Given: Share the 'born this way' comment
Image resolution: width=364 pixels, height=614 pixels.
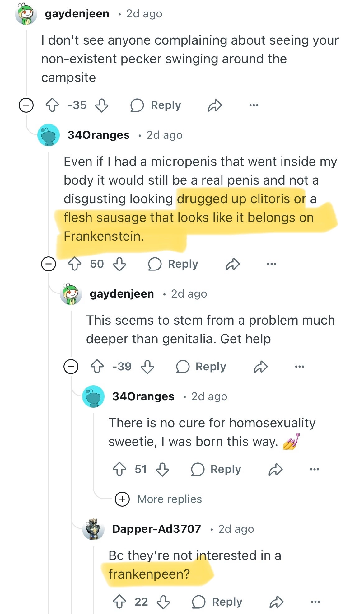Looking at the screenshot, I should click(276, 469).
